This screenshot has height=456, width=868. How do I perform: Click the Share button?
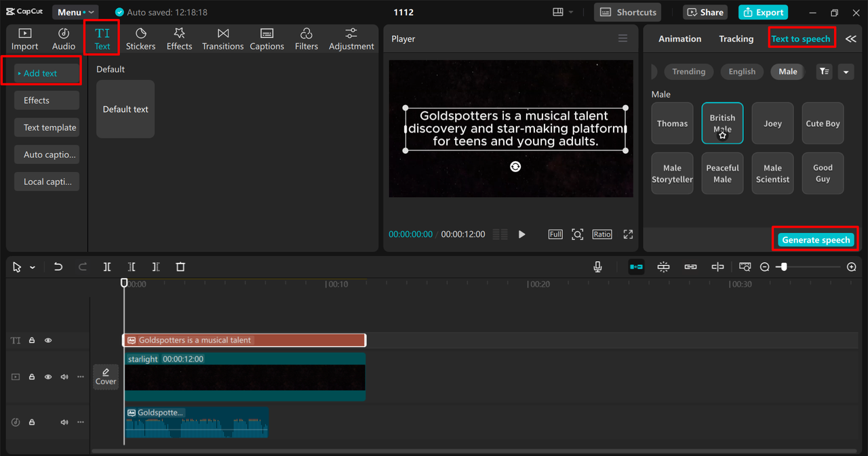705,12
